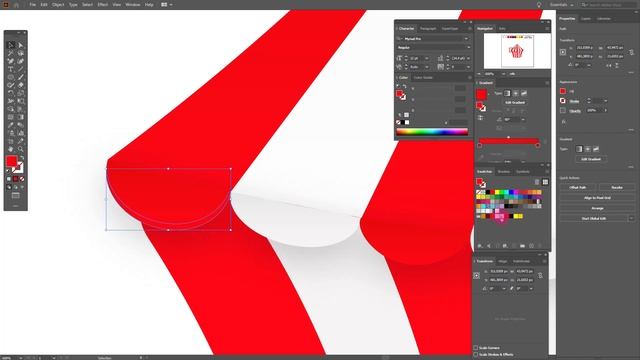640x360 pixels.
Task: Switch to the OpenType tab
Action: 450,29
